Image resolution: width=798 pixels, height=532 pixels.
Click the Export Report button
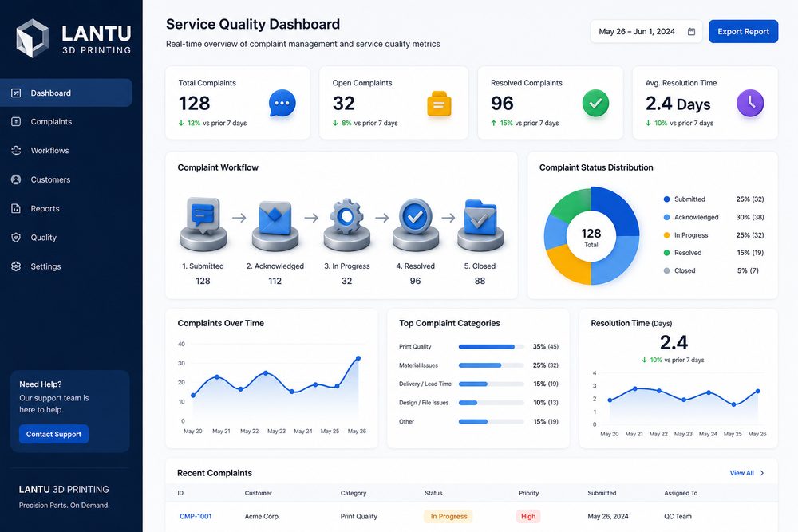743,32
